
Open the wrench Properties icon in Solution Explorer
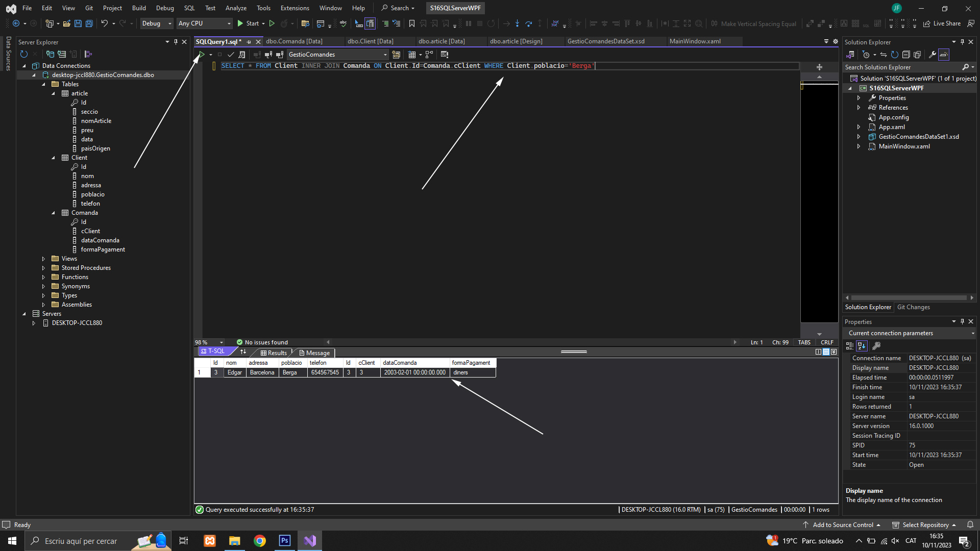click(932, 55)
